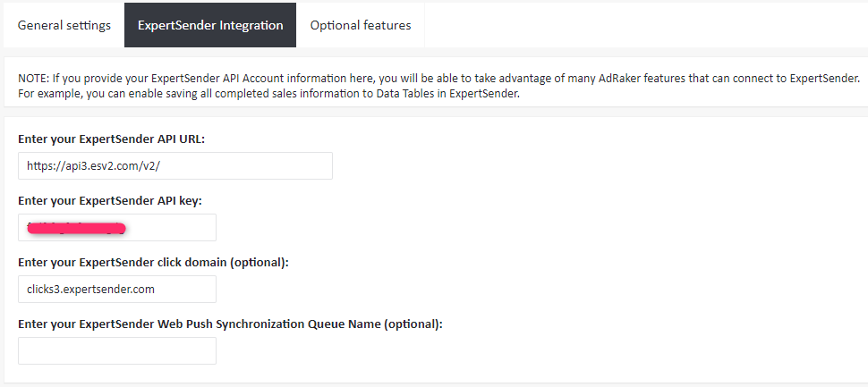Click the 'Enter your ExpertSender API URL' label
Image resolution: width=868 pixels, height=387 pixels.
point(112,139)
